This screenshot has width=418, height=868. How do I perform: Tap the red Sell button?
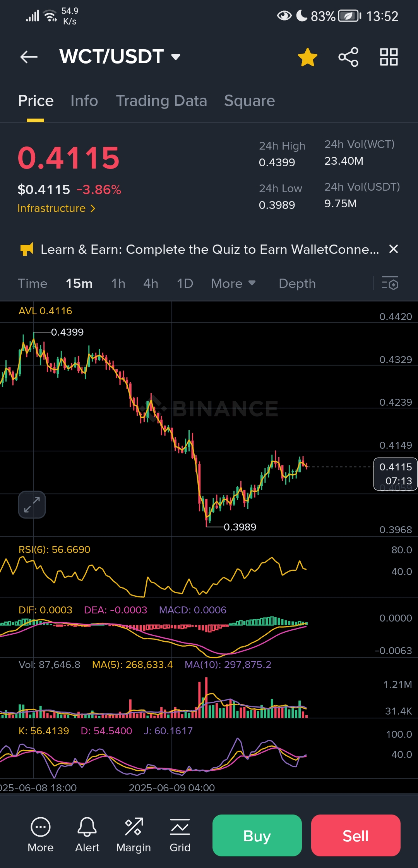(x=356, y=835)
